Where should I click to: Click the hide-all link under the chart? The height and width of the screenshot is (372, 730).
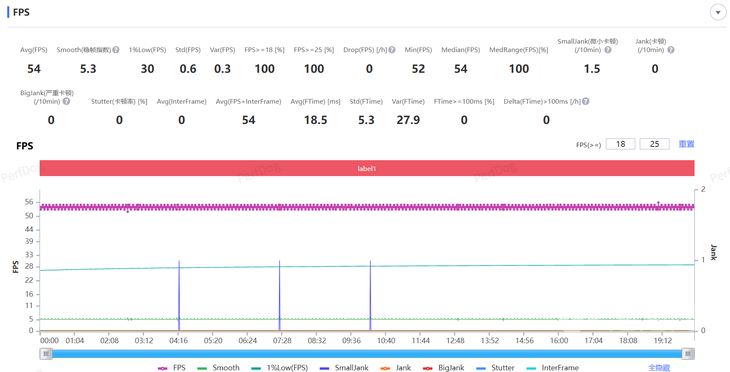tap(659, 368)
